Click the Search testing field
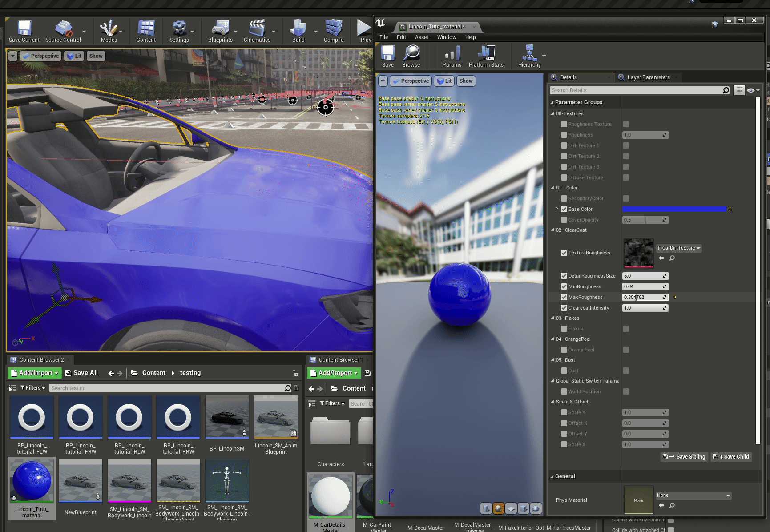Viewport: 770px width, 532px height. pyautogui.click(x=167, y=388)
